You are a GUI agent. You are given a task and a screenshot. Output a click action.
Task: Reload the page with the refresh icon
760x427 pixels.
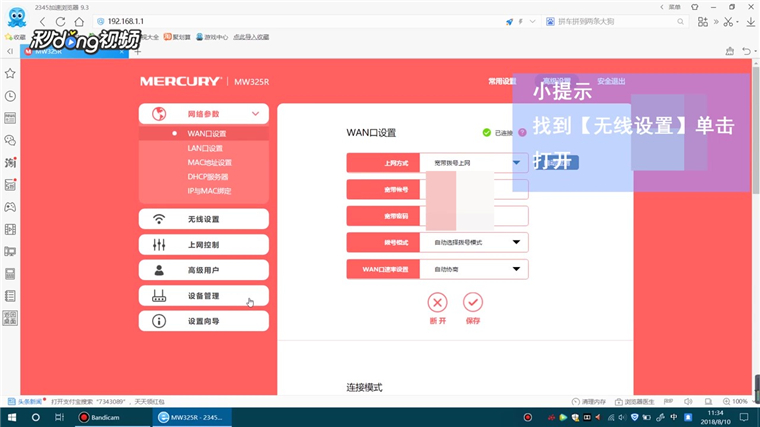61,21
